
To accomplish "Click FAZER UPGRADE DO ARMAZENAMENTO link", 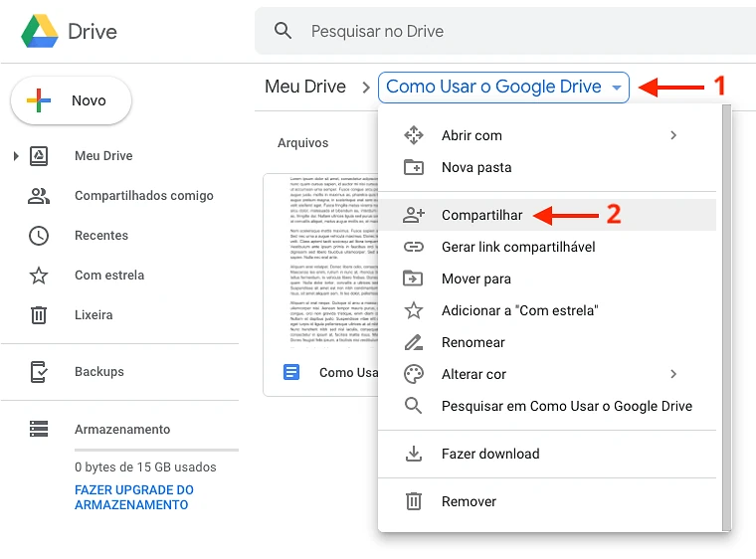I will click(134, 497).
